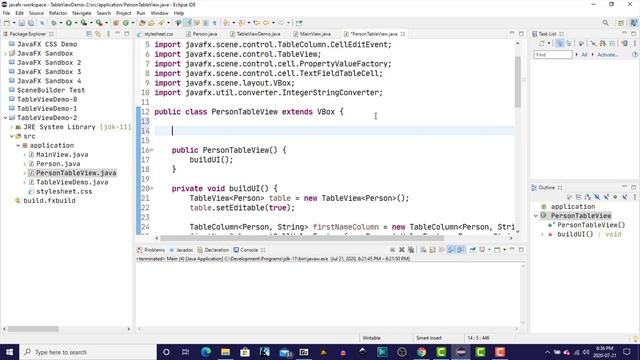Click the Save All toolbar icon

click(31, 23)
